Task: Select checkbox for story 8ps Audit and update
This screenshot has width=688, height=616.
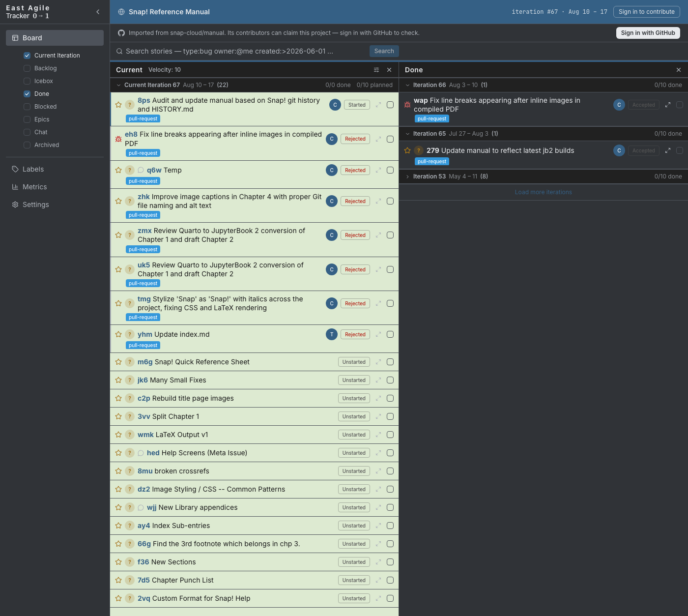Action: [390, 105]
